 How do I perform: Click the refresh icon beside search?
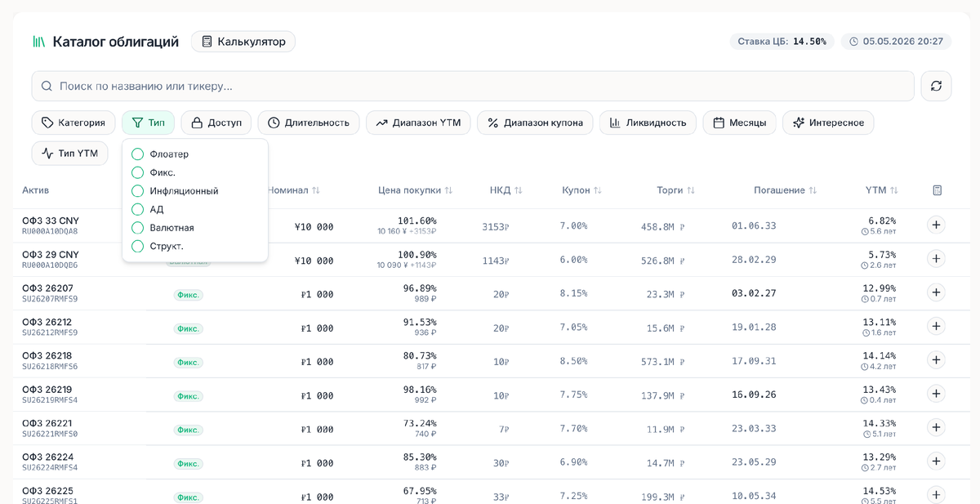pos(936,86)
